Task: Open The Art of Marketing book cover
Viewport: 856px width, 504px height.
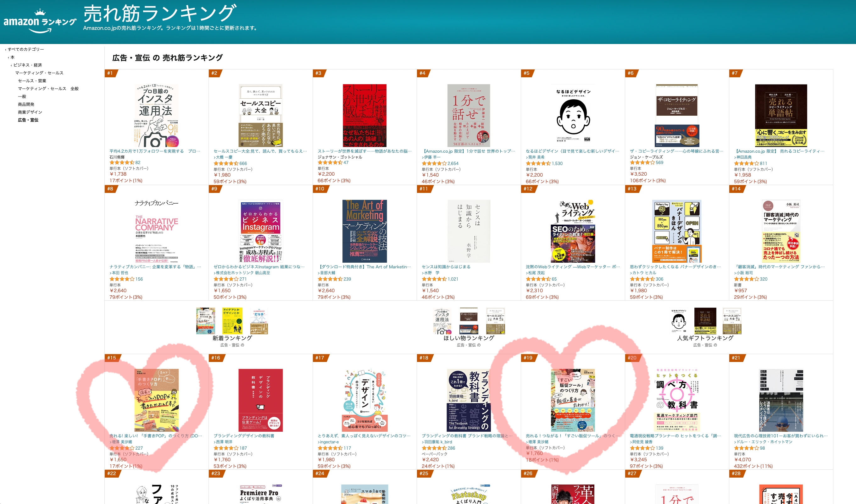Action: pyautogui.click(x=364, y=231)
